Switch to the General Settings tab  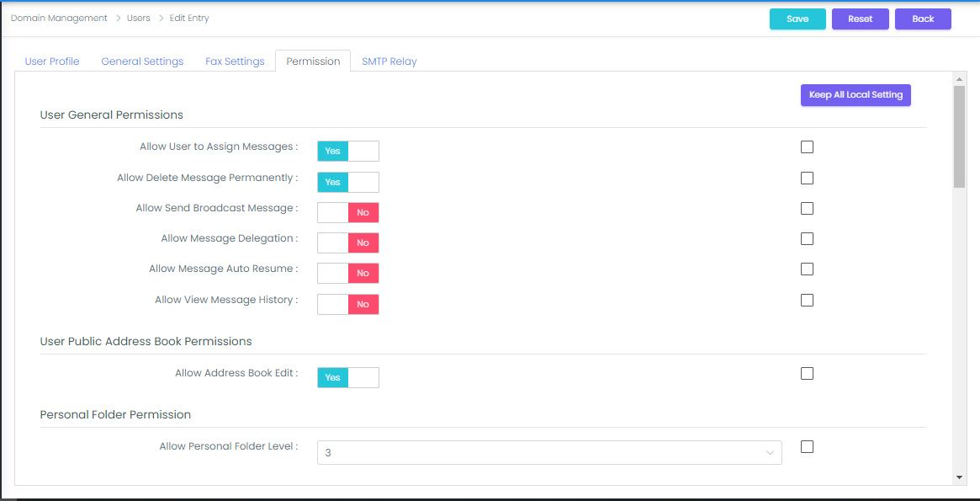tap(142, 61)
